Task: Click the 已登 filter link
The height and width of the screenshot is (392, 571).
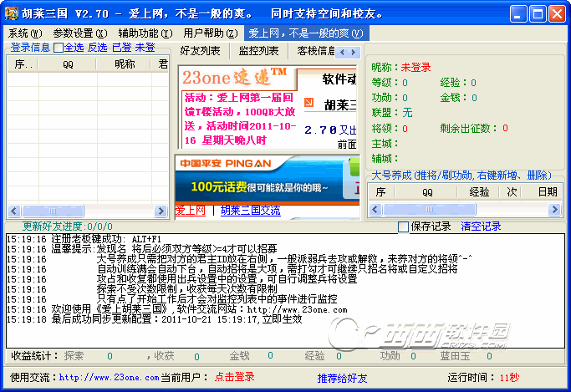Action: [x=121, y=48]
